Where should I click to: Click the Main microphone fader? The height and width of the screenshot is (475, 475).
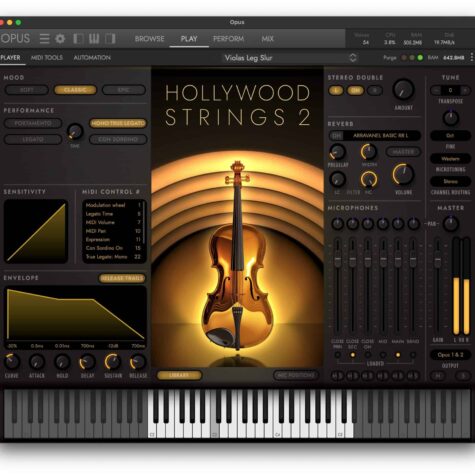(x=398, y=259)
